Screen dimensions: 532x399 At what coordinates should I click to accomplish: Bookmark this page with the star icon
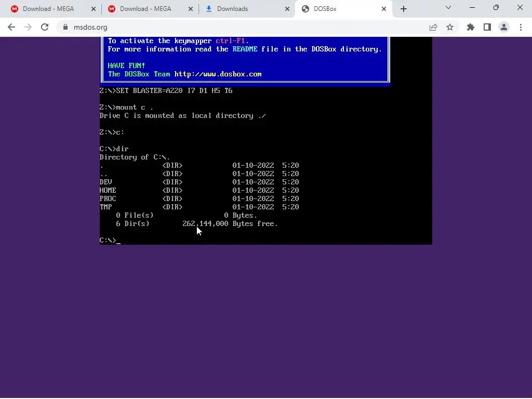coord(450,27)
